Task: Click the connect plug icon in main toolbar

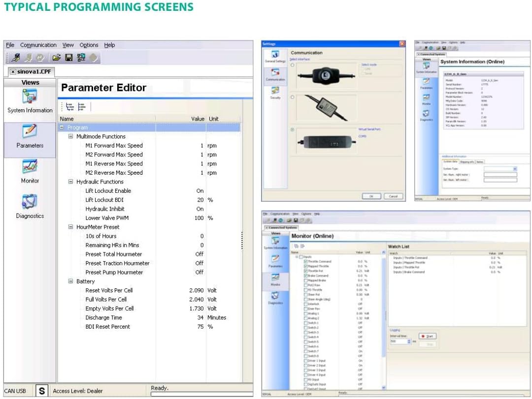Action: pos(16,58)
